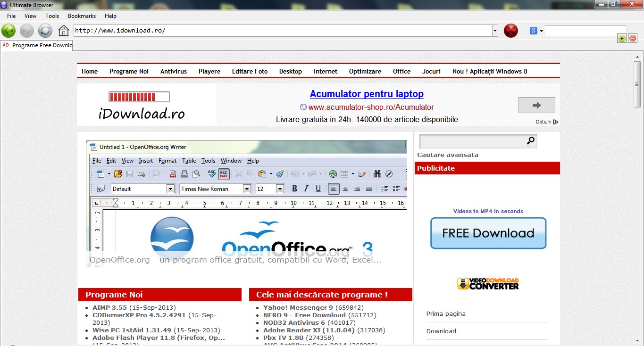
Task: Open the File menu
Action: tap(11, 16)
